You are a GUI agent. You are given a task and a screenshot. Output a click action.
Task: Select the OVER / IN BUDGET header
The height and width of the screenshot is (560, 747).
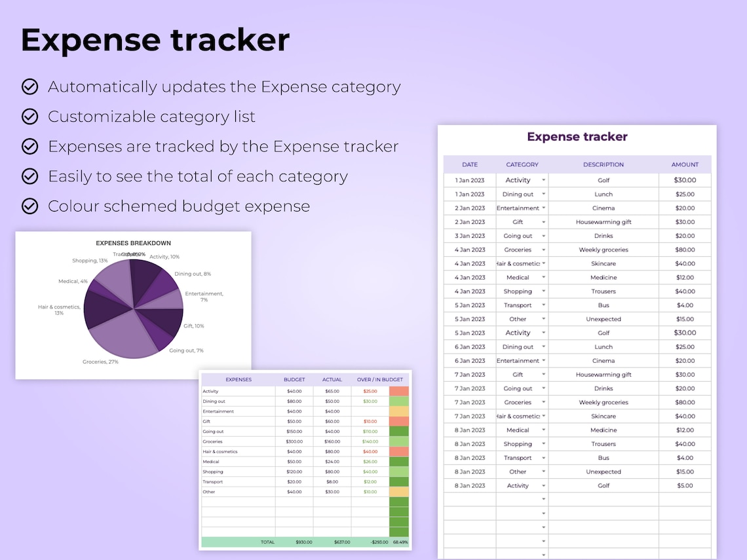[x=379, y=379]
